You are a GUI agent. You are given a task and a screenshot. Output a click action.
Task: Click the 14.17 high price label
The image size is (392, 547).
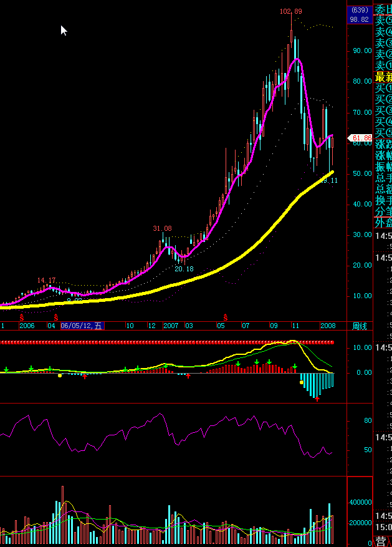(47, 280)
